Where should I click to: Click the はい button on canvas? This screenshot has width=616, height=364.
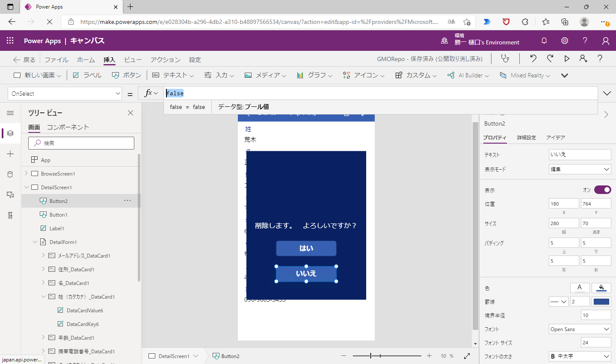[x=306, y=248]
